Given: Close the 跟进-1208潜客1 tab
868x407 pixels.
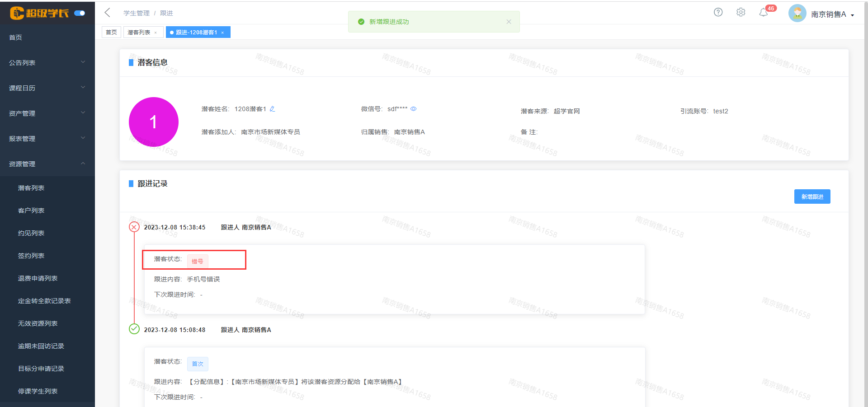Looking at the screenshot, I should pos(222,33).
